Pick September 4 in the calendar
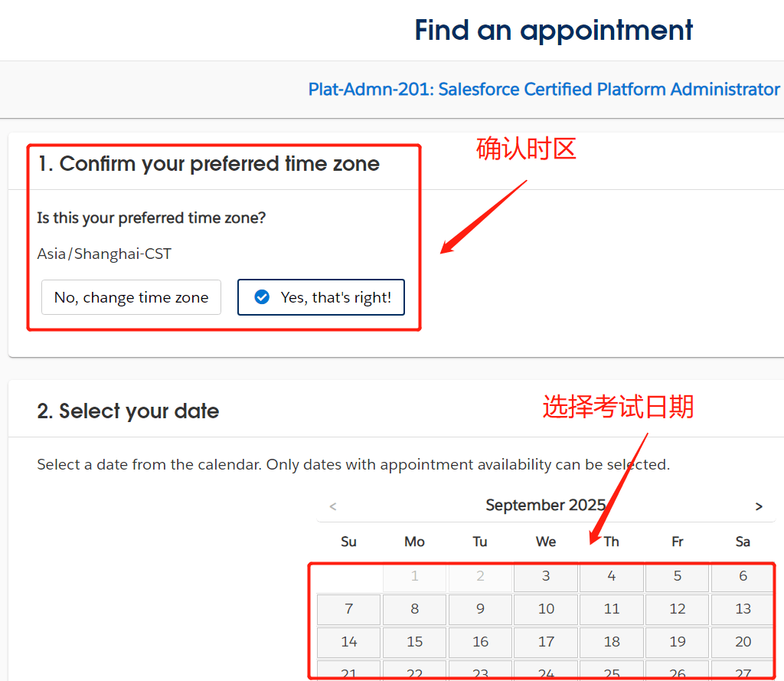The height and width of the screenshot is (681, 784). [x=611, y=576]
